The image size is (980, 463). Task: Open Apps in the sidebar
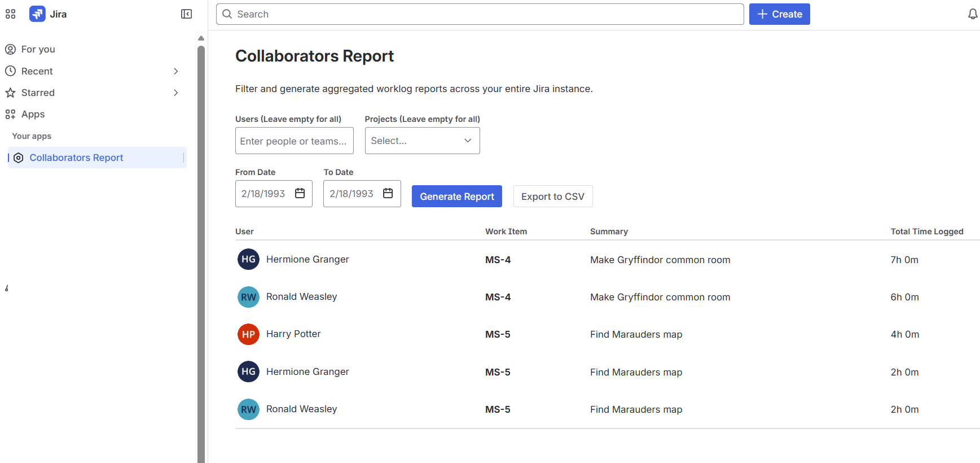click(x=33, y=114)
